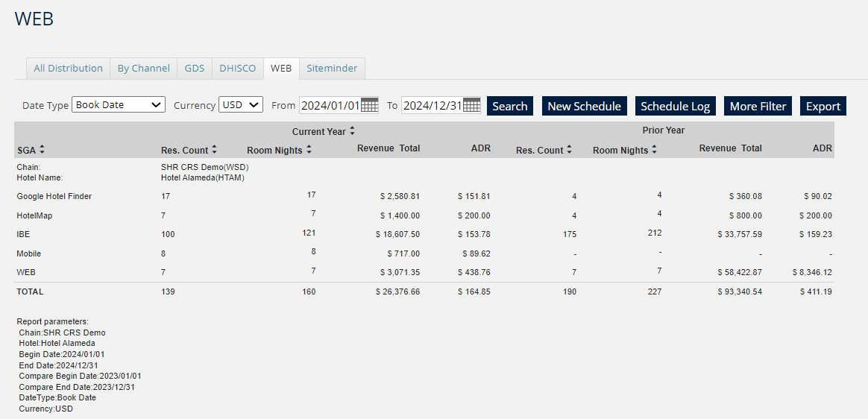Toggle the Current Year sort arrows
This screenshot has height=419, width=868.
pos(352,131)
